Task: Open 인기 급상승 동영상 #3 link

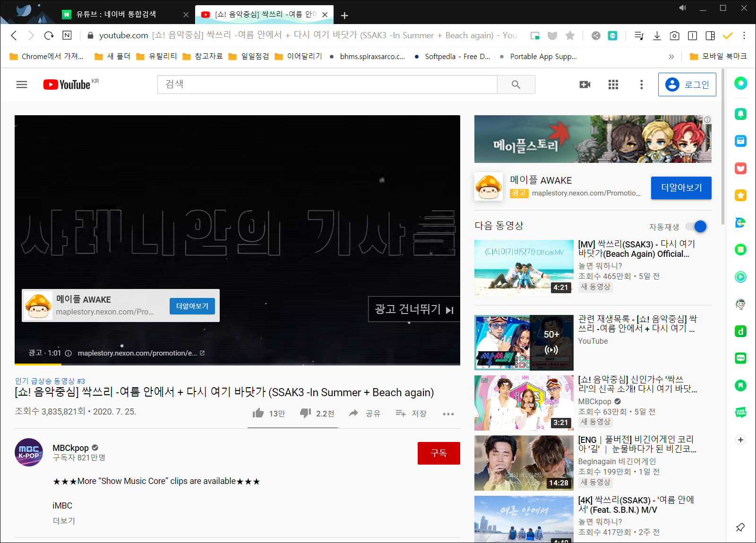Action: [50, 381]
